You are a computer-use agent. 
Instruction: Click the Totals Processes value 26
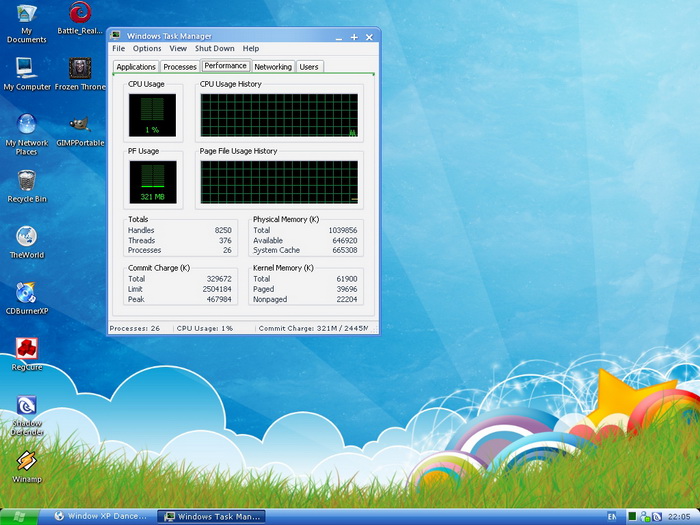click(x=227, y=250)
